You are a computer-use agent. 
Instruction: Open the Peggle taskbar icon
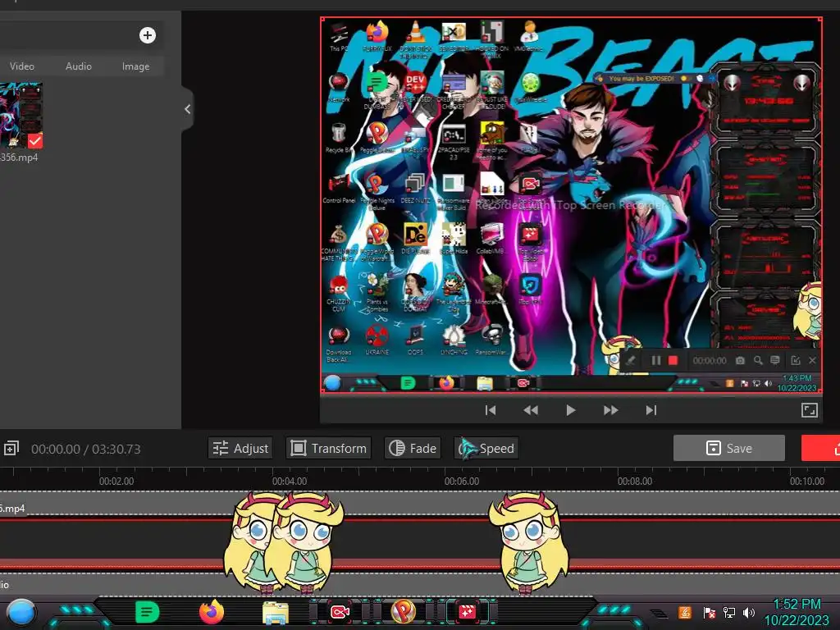404,612
